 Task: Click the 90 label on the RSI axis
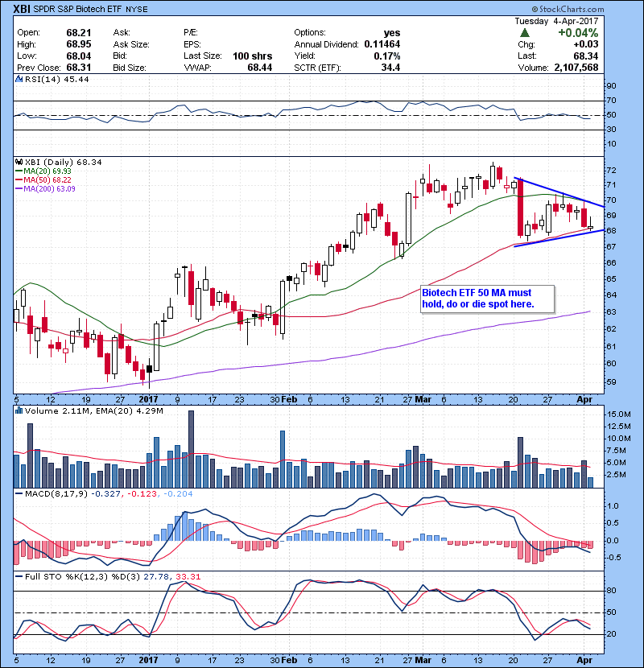coord(611,86)
